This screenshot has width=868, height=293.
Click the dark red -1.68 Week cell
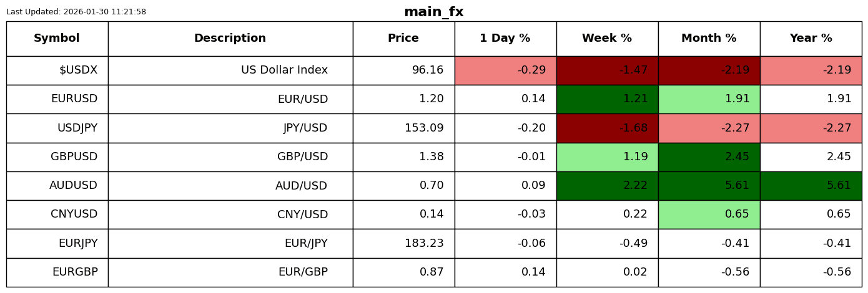pos(607,128)
